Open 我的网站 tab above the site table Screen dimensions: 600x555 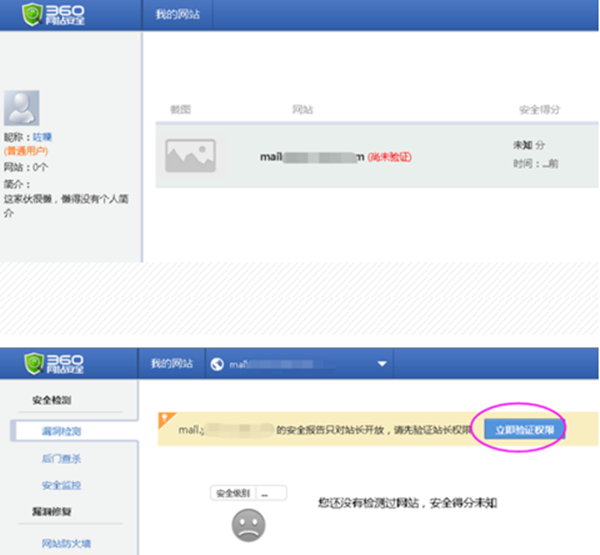[178, 15]
